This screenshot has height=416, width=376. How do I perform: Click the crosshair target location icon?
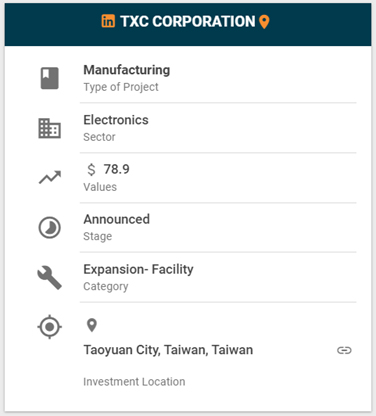coord(49,327)
